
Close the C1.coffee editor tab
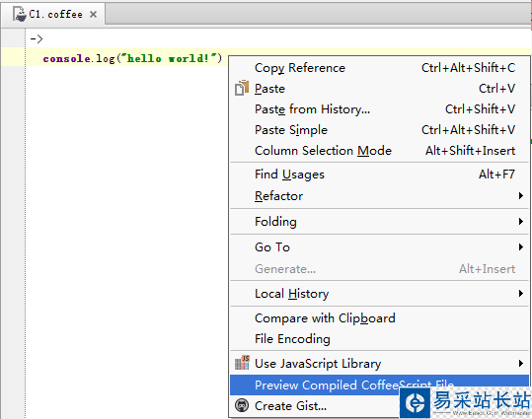click(94, 14)
